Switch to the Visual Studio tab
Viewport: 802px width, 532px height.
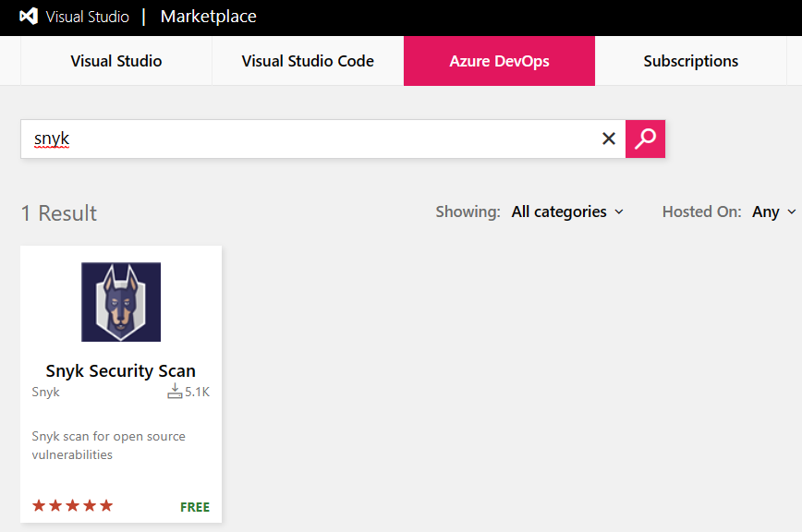[x=116, y=61]
